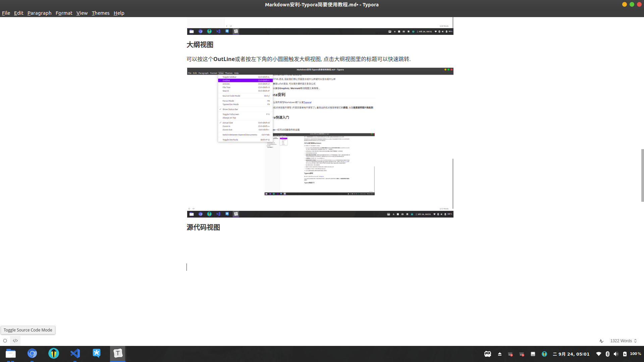The height and width of the screenshot is (362, 644).
Task: Open the View menu
Action: click(82, 13)
